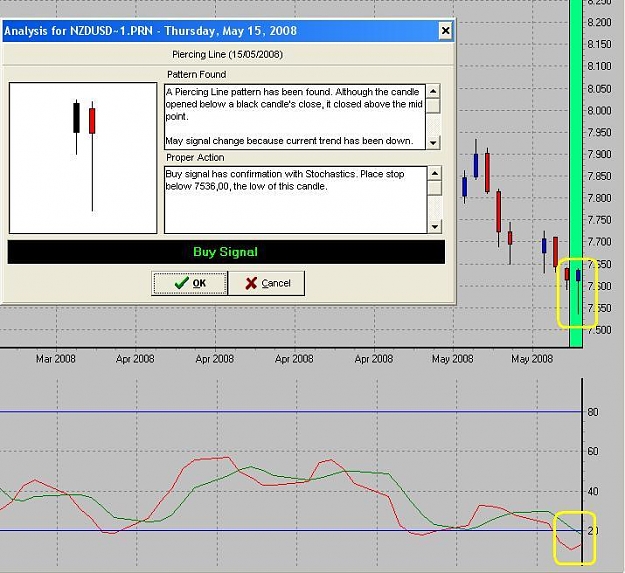The width and height of the screenshot is (625, 573).
Task: Click the 'Pattern Found' label
Action: (x=196, y=75)
